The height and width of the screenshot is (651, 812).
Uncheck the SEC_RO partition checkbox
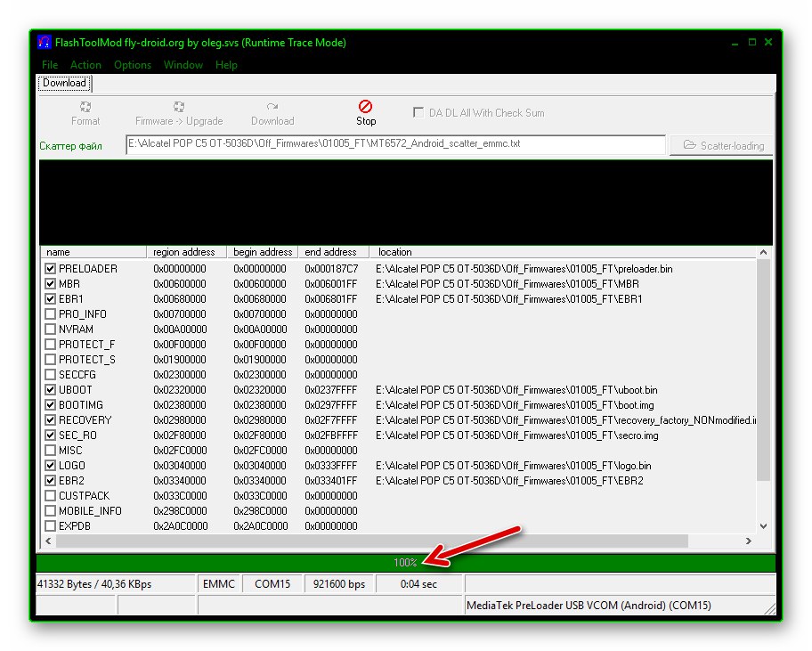tap(50, 435)
